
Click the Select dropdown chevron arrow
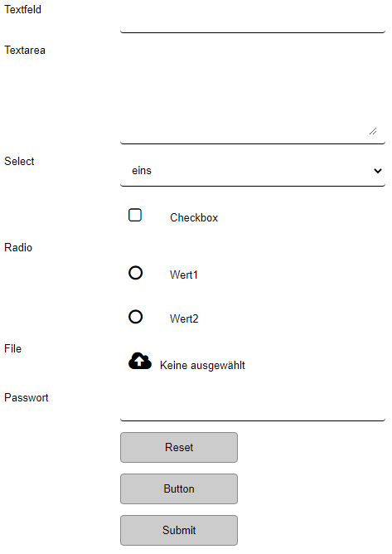(x=378, y=171)
